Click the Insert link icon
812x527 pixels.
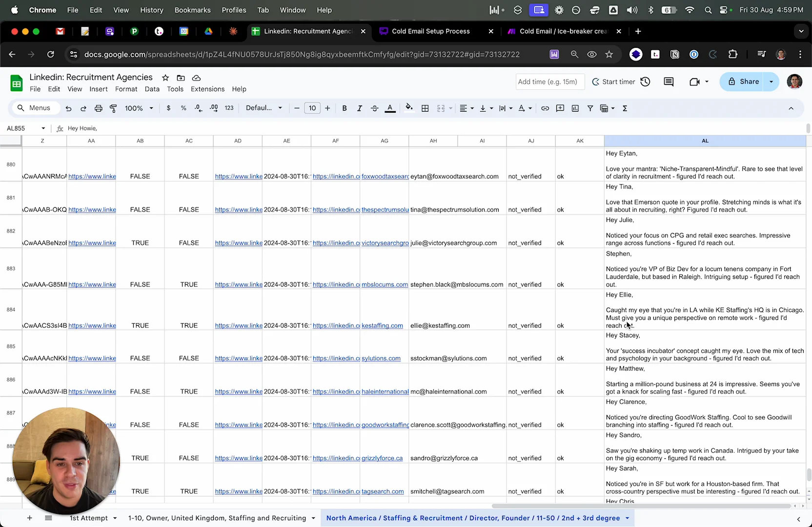545,108
